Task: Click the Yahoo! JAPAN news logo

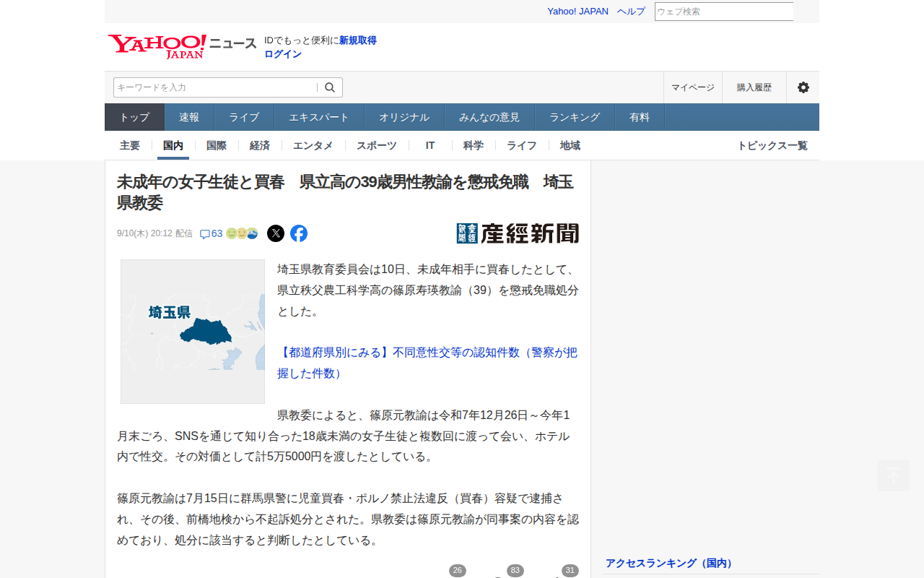Action: 182,46
